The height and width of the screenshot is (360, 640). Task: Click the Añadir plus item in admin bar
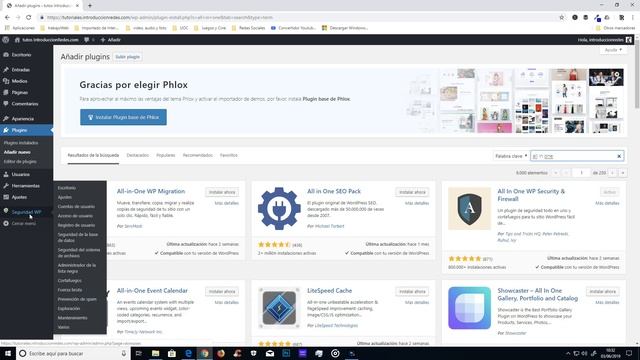coord(111,40)
